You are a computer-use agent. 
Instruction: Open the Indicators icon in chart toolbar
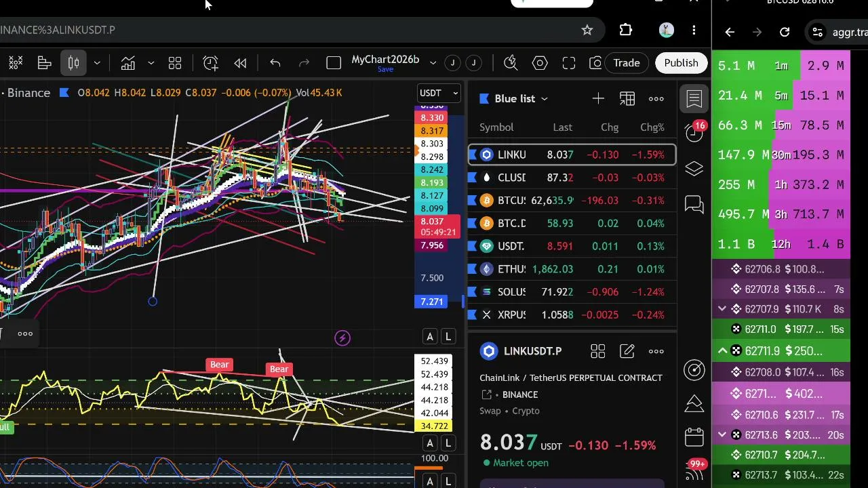[127, 63]
